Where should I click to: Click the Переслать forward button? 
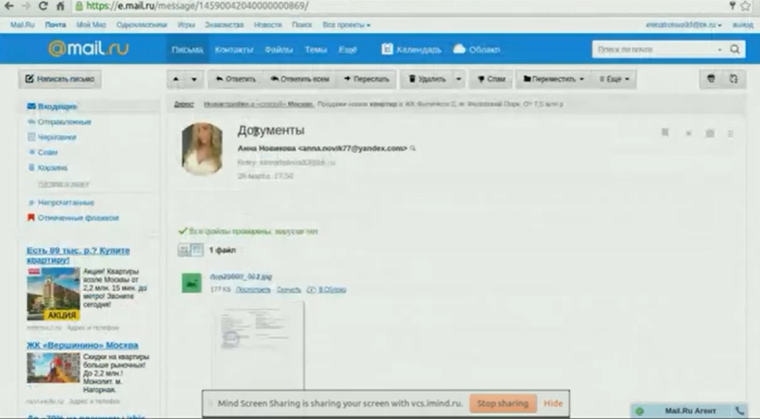coord(365,77)
